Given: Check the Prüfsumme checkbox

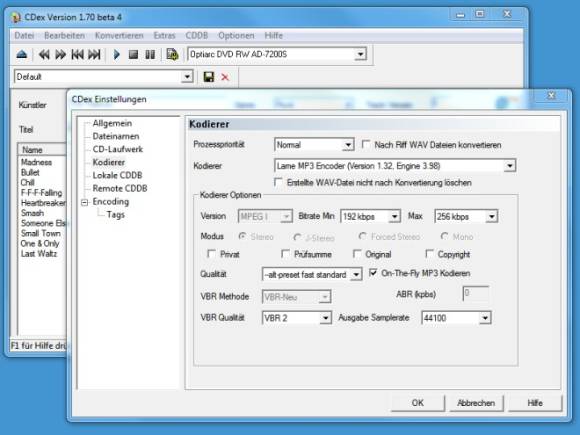Looking at the screenshot, I should point(285,254).
